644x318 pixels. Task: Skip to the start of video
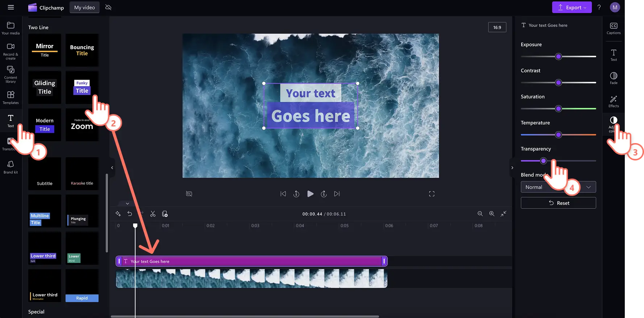[x=283, y=194]
